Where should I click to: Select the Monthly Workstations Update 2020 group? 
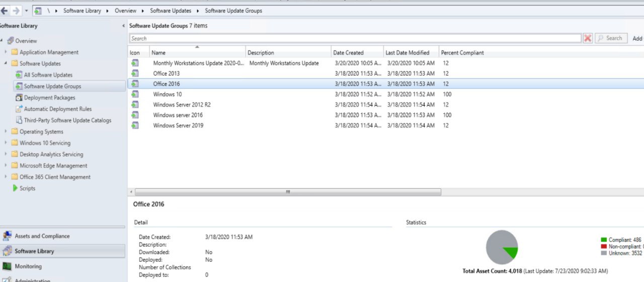coord(198,63)
